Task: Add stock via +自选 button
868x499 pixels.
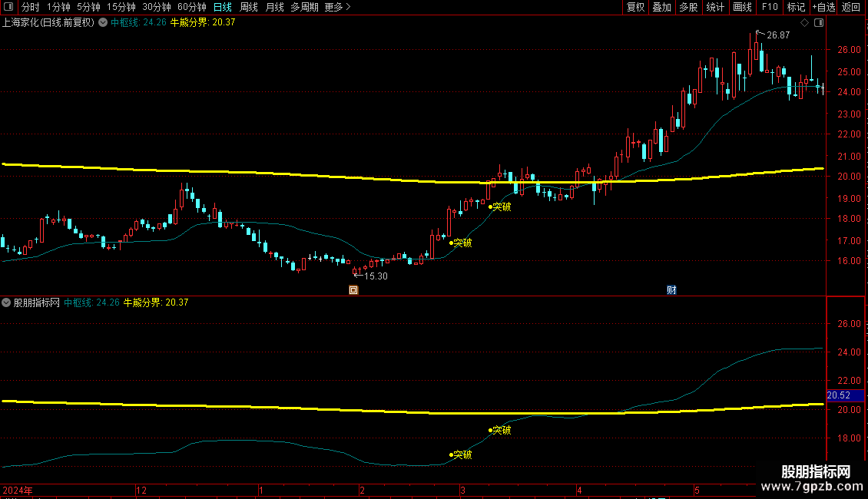Action: [823, 7]
